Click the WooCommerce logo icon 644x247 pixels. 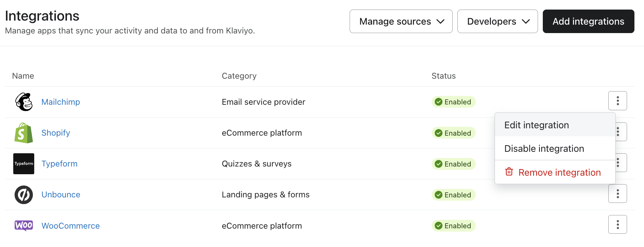point(24,225)
